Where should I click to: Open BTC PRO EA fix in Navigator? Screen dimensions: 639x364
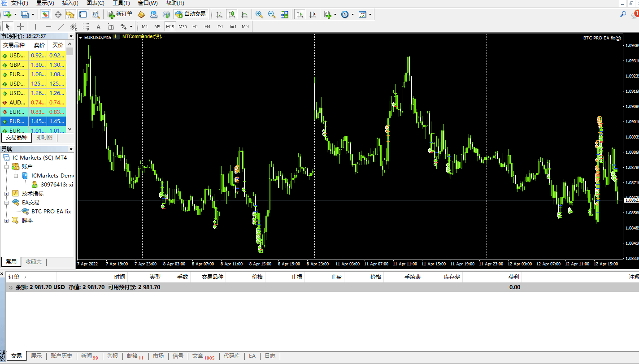(x=51, y=211)
